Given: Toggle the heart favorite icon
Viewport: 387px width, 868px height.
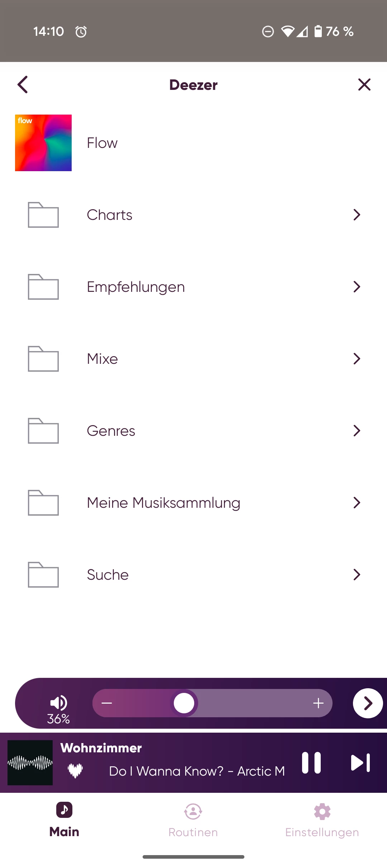Looking at the screenshot, I should pos(75,771).
